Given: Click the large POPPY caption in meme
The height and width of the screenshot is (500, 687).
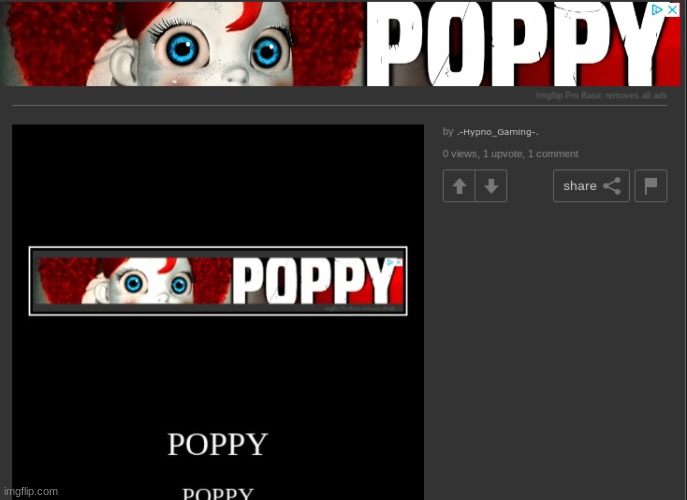Looking at the screenshot, I should tap(218, 444).
